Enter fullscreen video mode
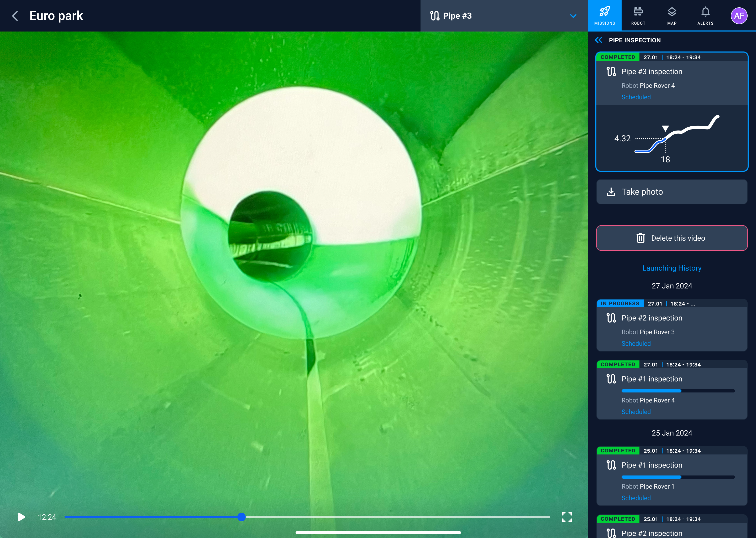 tap(567, 517)
